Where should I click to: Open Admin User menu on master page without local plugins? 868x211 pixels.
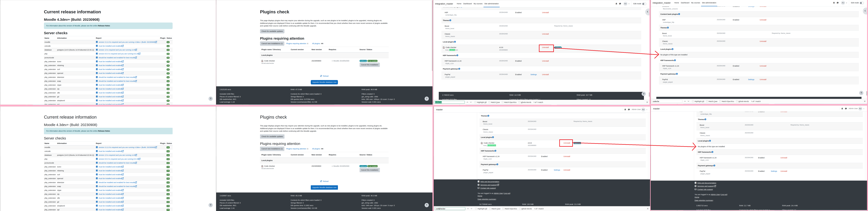857,109
